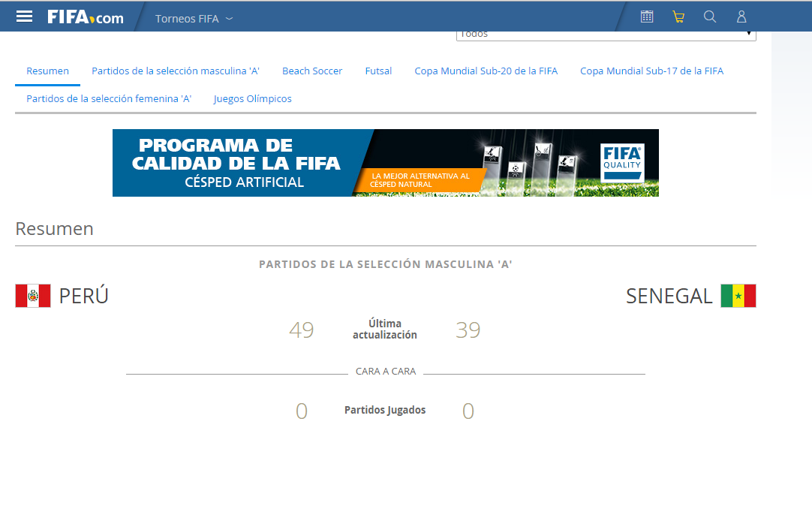Expand the Torneos FIFA dropdown
This screenshot has height=530, width=812.
[194, 19]
